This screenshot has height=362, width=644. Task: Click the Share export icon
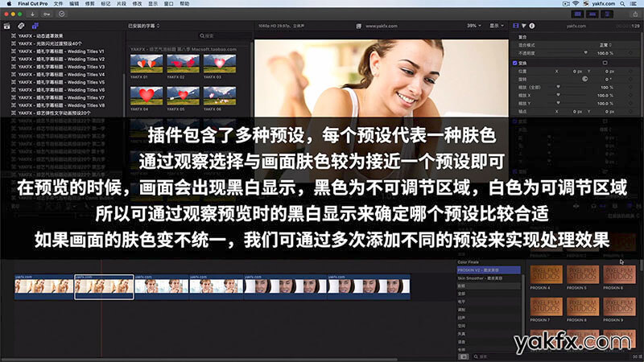pos(634,14)
